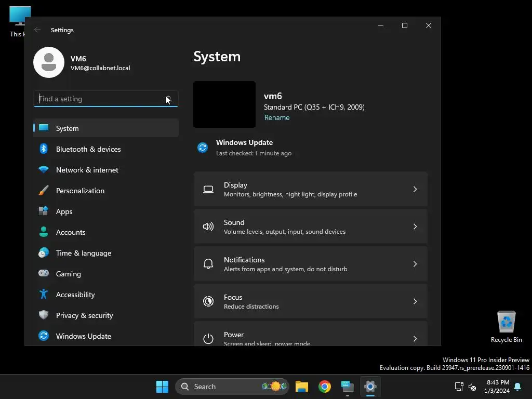Viewport: 532px width, 399px height.
Task: Click the Accessibility label in sidebar
Action: point(75,295)
